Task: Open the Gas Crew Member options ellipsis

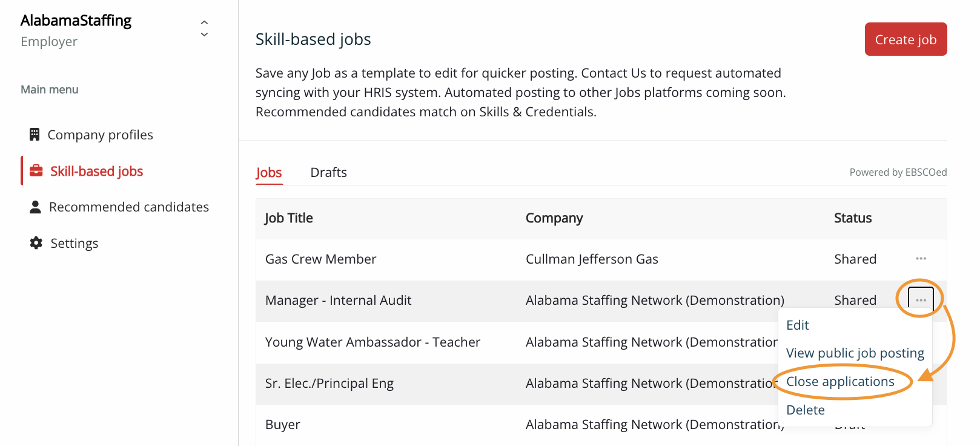Action: click(x=921, y=259)
